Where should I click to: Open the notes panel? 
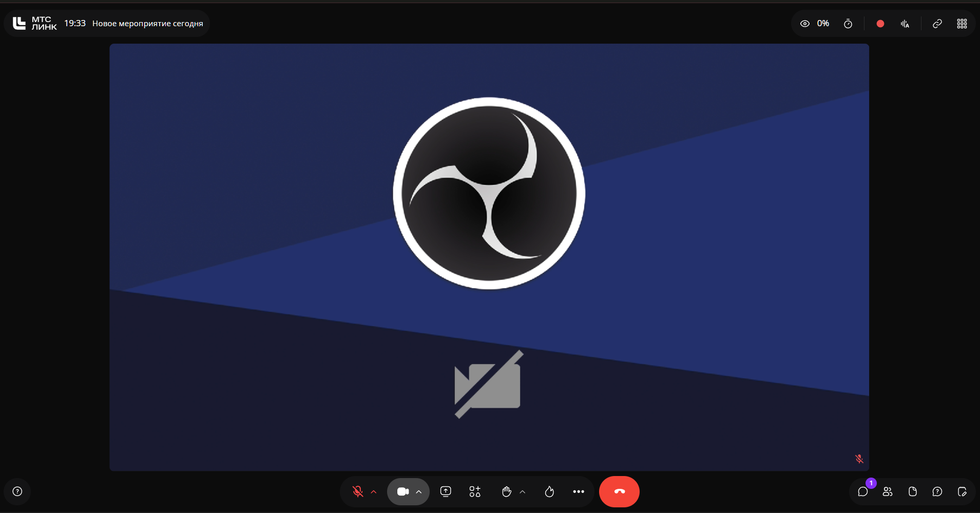tap(962, 491)
